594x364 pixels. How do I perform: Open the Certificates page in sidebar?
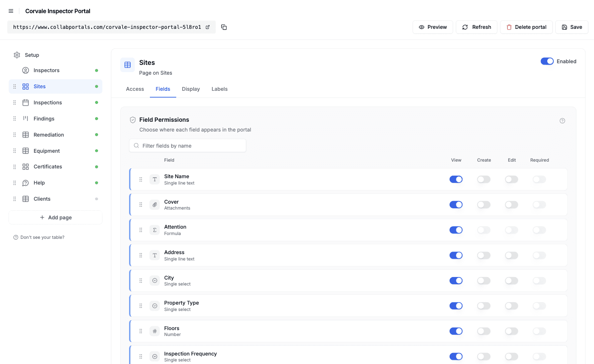point(56,167)
